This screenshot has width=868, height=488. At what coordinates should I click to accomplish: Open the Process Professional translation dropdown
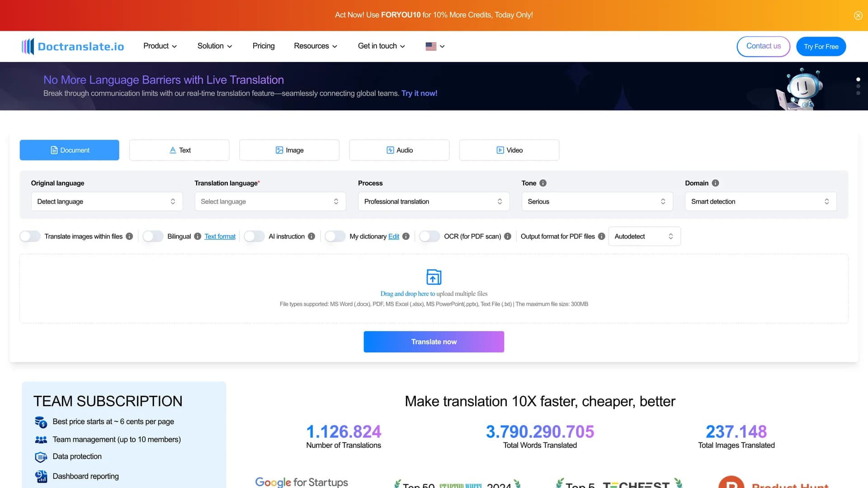(x=434, y=202)
